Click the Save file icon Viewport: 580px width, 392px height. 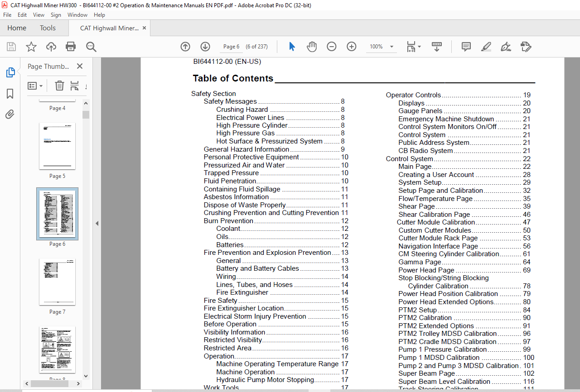pos(11,47)
